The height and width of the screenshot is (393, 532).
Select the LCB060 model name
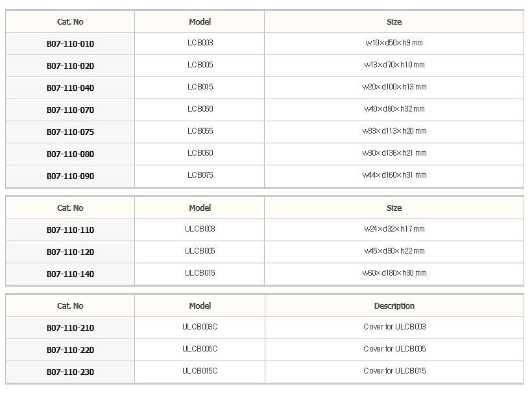click(x=200, y=153)
